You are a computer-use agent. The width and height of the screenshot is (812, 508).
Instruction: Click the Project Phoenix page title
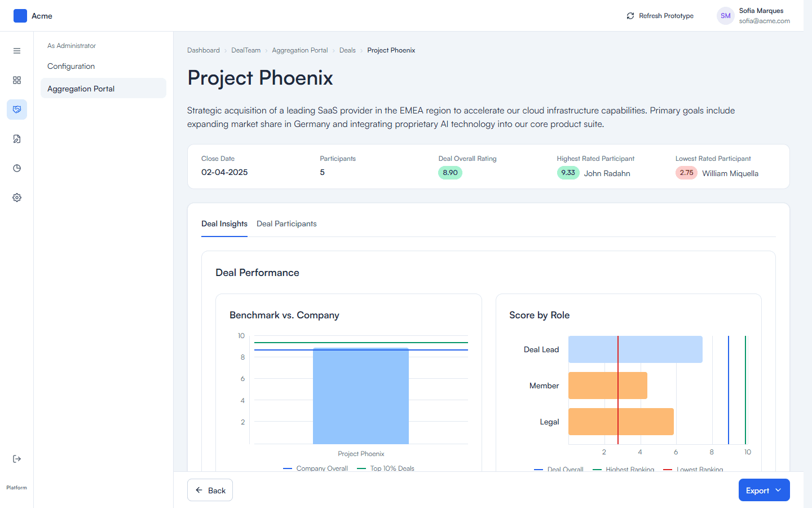(x=260, y=78)
